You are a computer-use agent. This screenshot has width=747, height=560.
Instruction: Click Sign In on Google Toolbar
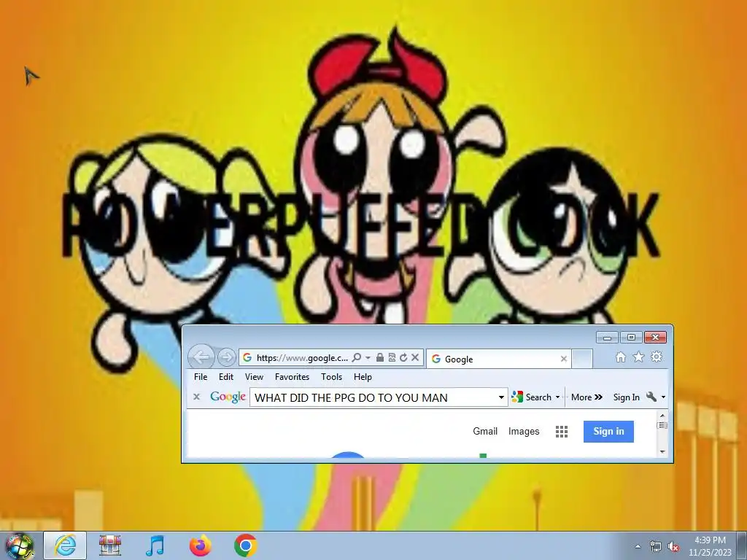[626, 397]
